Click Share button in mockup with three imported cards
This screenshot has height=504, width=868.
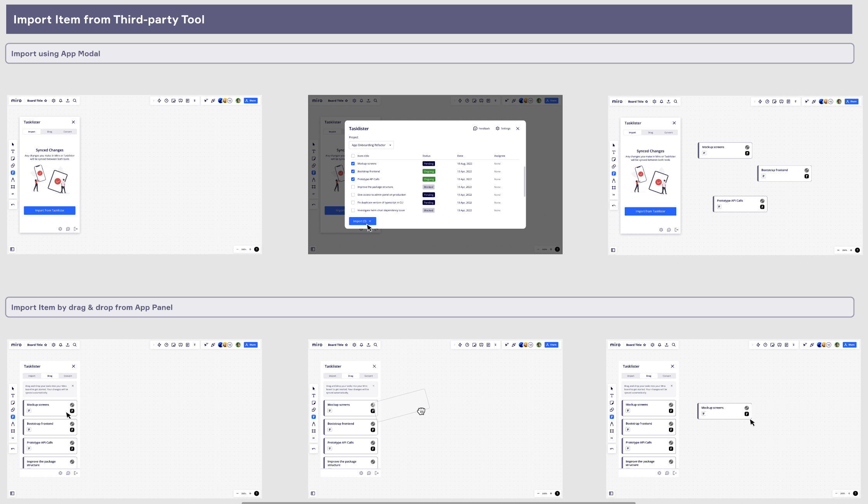click(851, 101)
